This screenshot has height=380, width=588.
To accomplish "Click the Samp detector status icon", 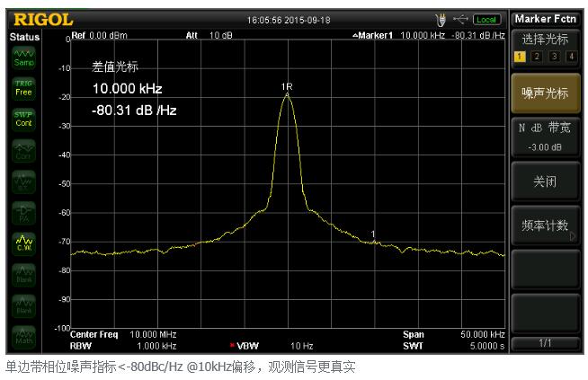I will [23, 57].
